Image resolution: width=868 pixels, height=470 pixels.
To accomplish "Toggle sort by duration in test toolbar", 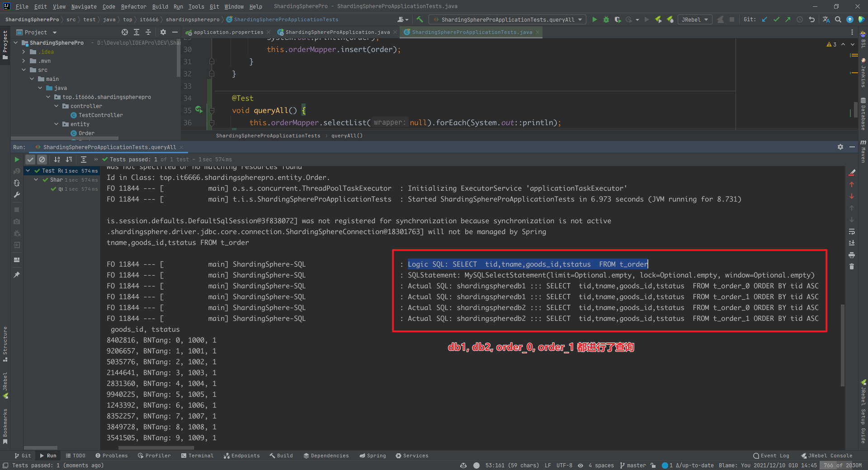I will click(x=69, y=159).
